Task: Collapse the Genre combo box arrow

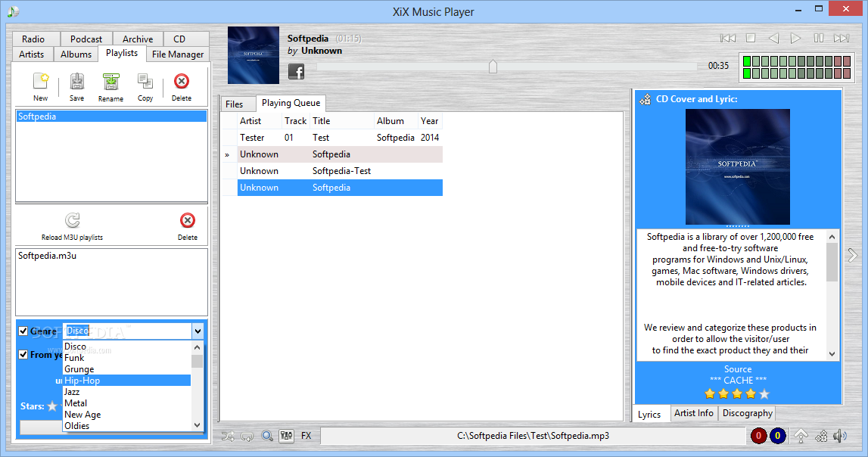Action: point(198,331)
